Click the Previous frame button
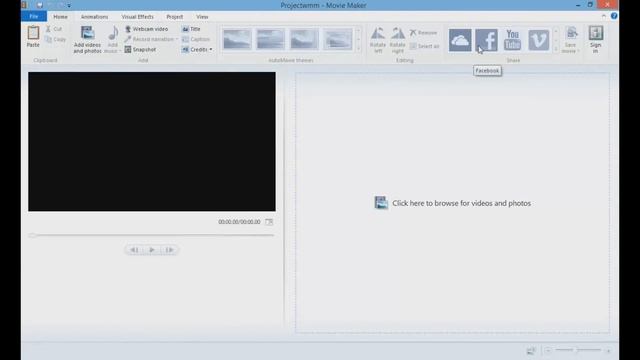The height and width of the screenshot is (360, 640). (134, 249)
